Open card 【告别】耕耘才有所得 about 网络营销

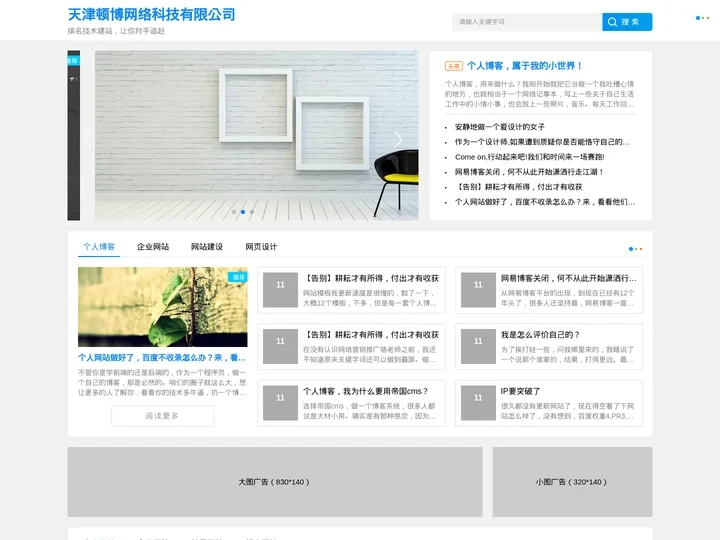pyautogui.click(x=351, y=347)
